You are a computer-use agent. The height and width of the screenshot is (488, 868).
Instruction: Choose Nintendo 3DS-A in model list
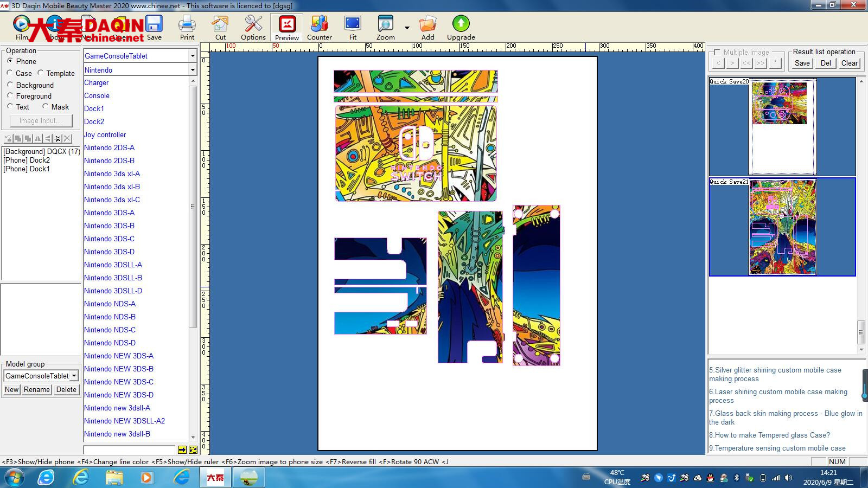(109, 213)
